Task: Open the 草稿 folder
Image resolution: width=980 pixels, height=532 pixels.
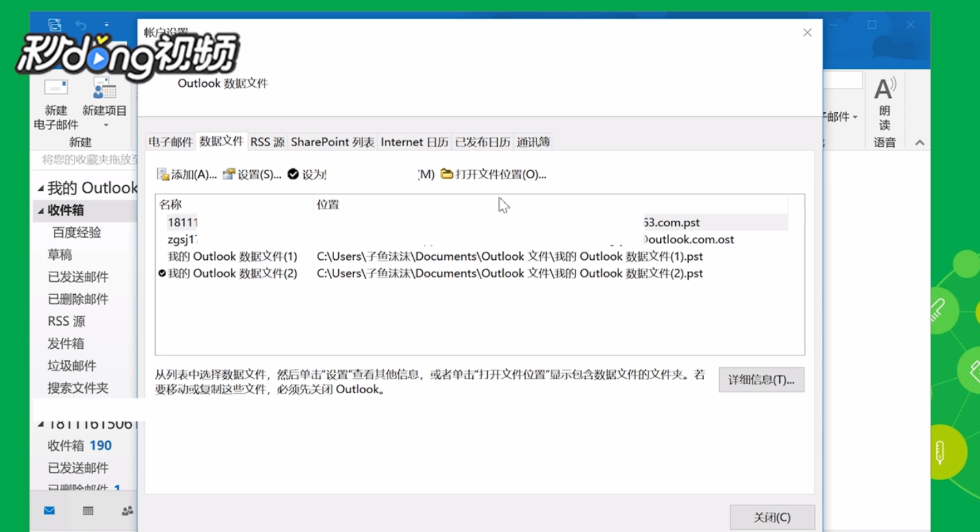Action: pos(59,254)
